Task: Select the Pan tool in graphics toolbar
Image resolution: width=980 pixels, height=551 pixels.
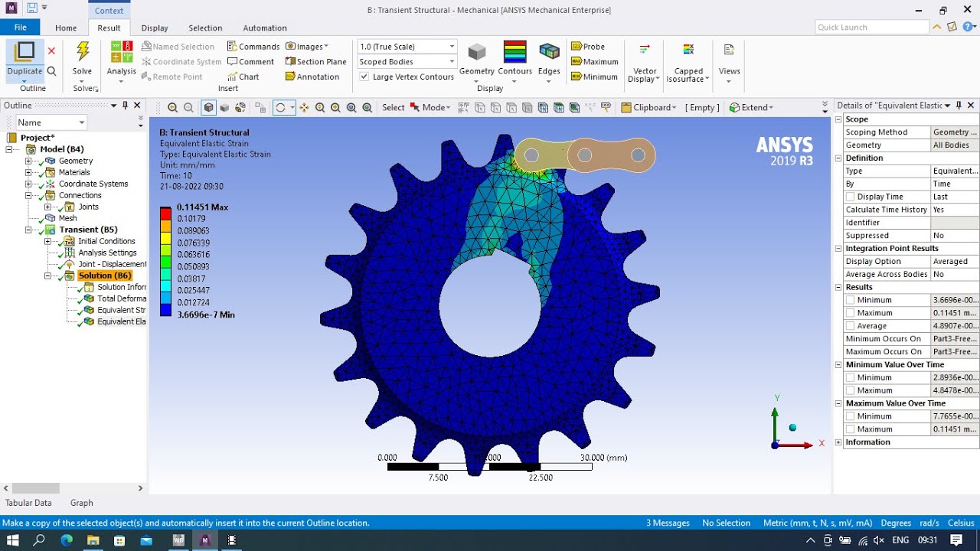Action: 305,108
